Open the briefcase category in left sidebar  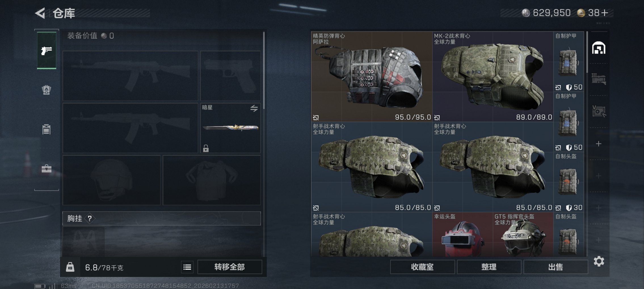pos(47,169)
